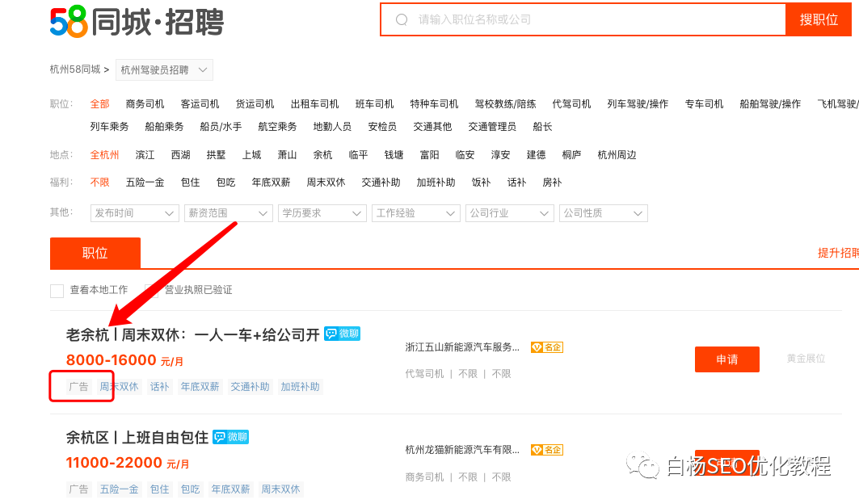Filter by 地勤人员 position
This screenshot has height=504, width=859.
pyautogui.click(x=333, y=127)
